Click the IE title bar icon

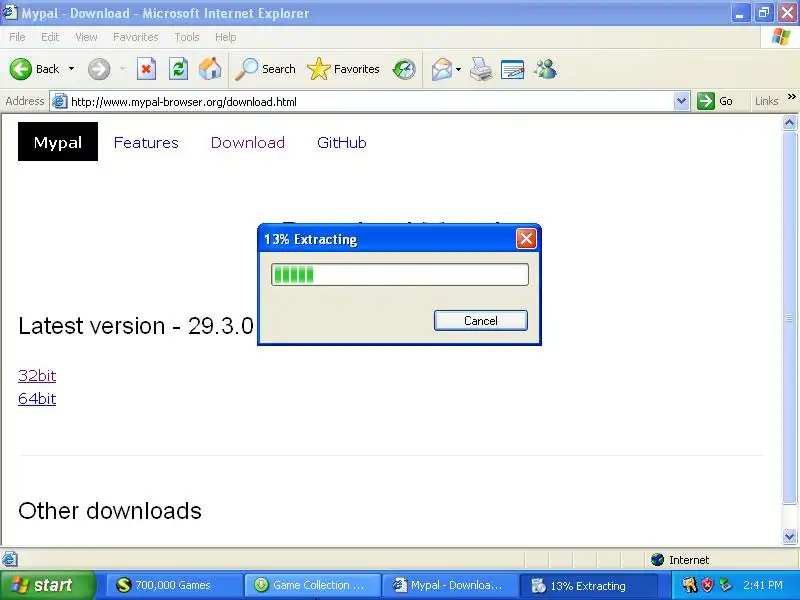point(10,12)
